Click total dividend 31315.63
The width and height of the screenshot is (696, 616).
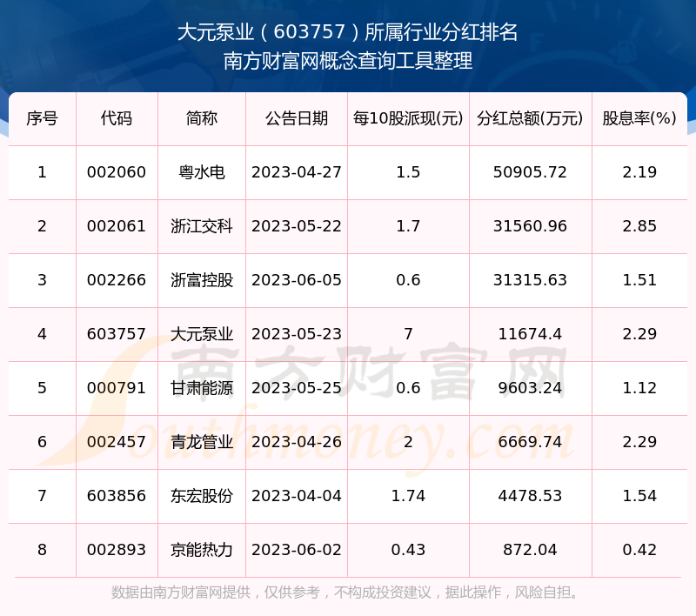click(x=530, y=280)
